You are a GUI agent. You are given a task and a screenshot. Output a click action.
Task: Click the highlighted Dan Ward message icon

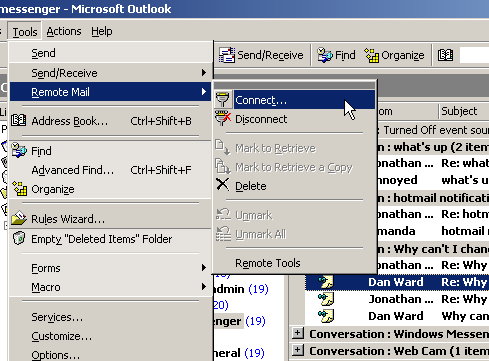[x=326, y=282]
